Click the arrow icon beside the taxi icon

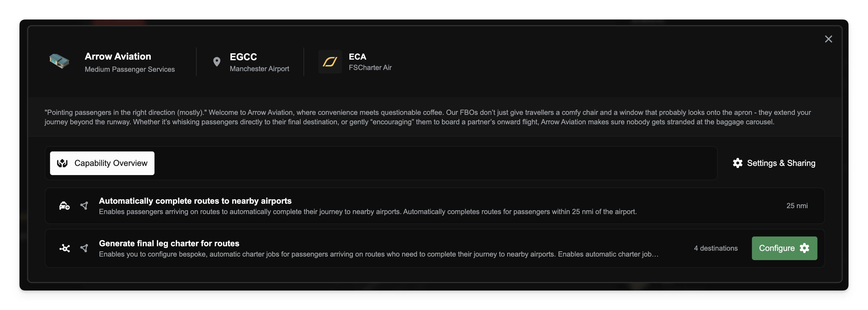84,206
